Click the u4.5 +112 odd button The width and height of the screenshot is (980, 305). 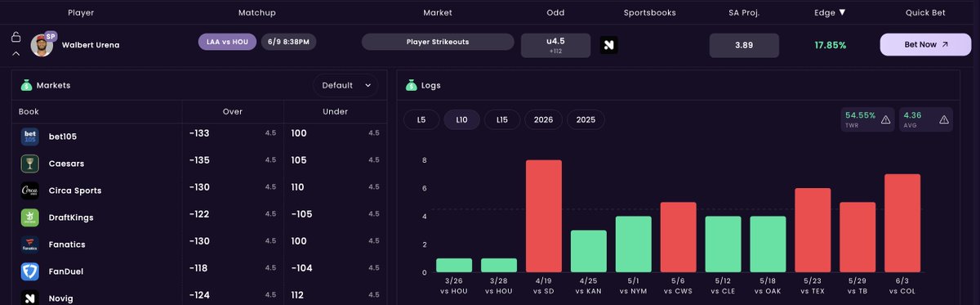point(555,45)
